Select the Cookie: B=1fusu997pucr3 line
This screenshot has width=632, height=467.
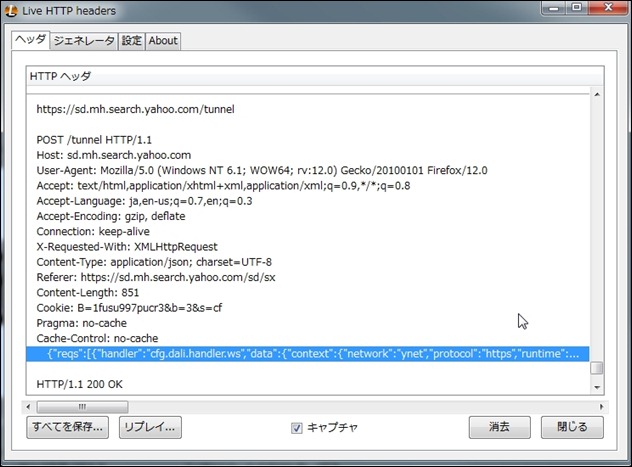click(x=129, y=308)
